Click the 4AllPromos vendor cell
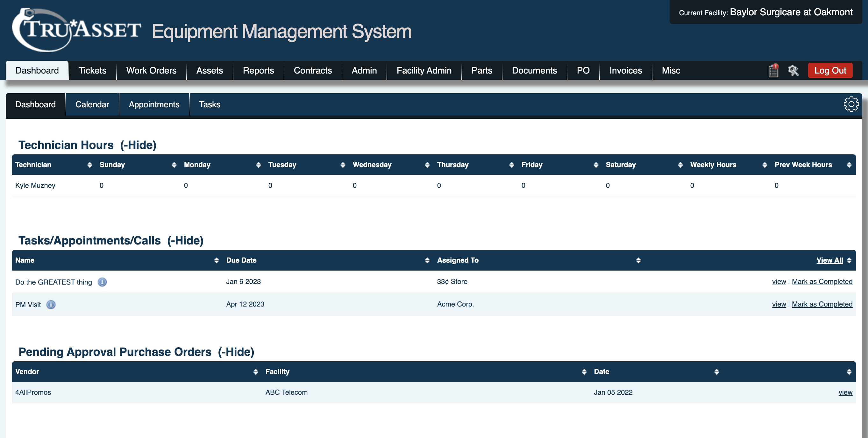 [x=33, y=392]
